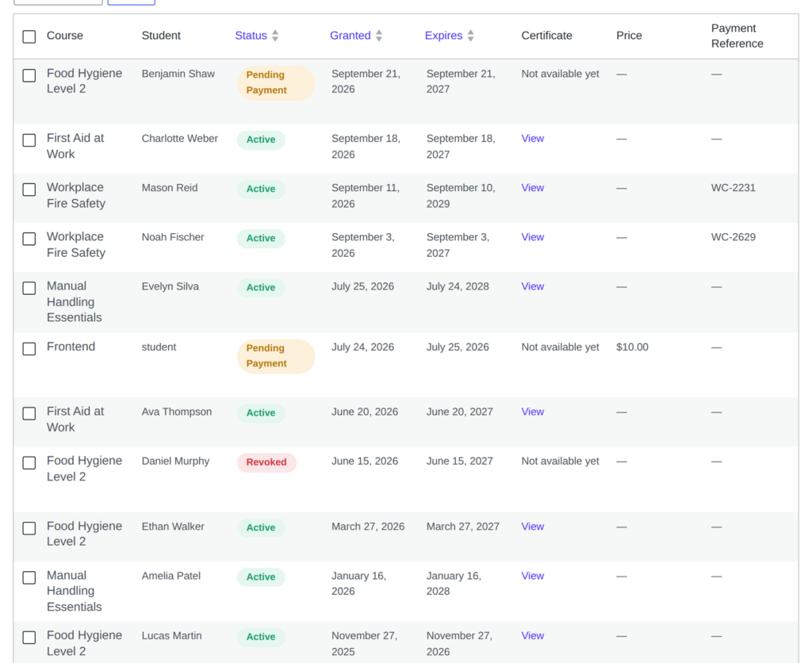Check Daniel Murphy's row checkbox
Image resolution: width=812 pixels, height=663 pixels.
[x=29, y=462]
